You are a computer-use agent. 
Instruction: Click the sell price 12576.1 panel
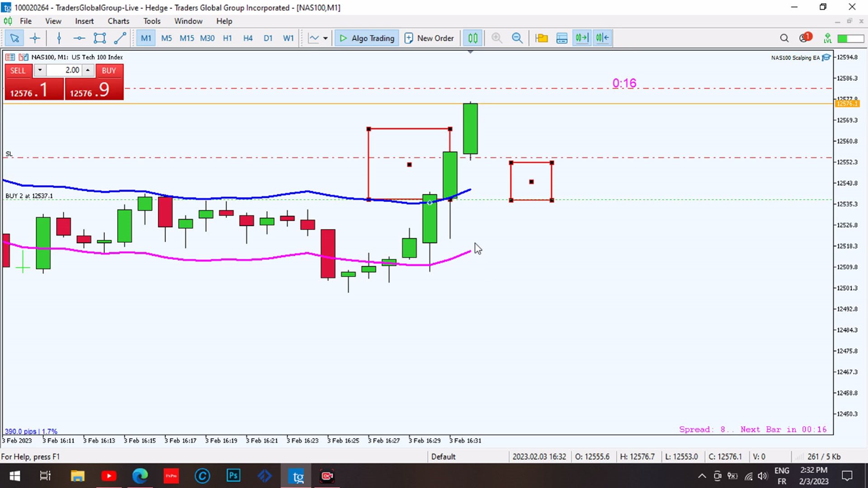[34, 89]
